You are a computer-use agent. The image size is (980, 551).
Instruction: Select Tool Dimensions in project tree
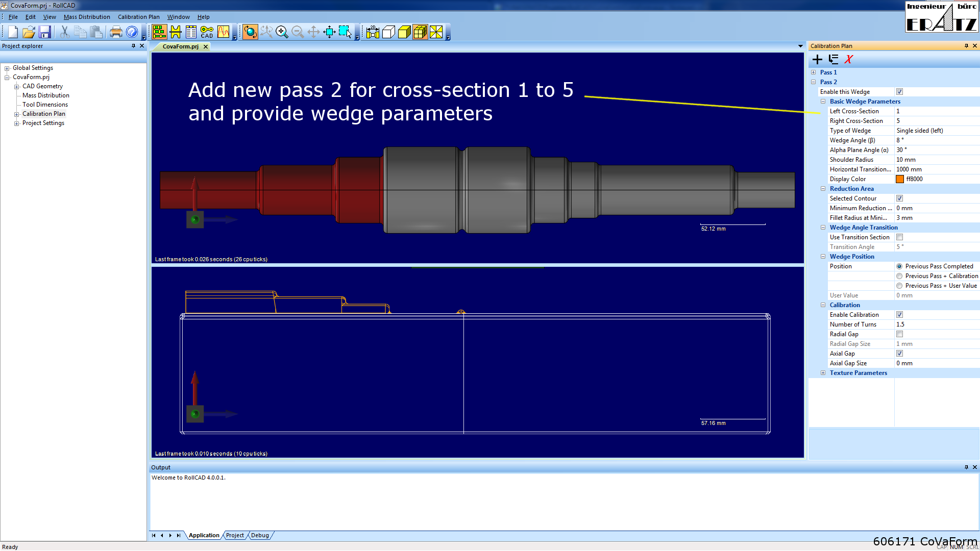45,105
